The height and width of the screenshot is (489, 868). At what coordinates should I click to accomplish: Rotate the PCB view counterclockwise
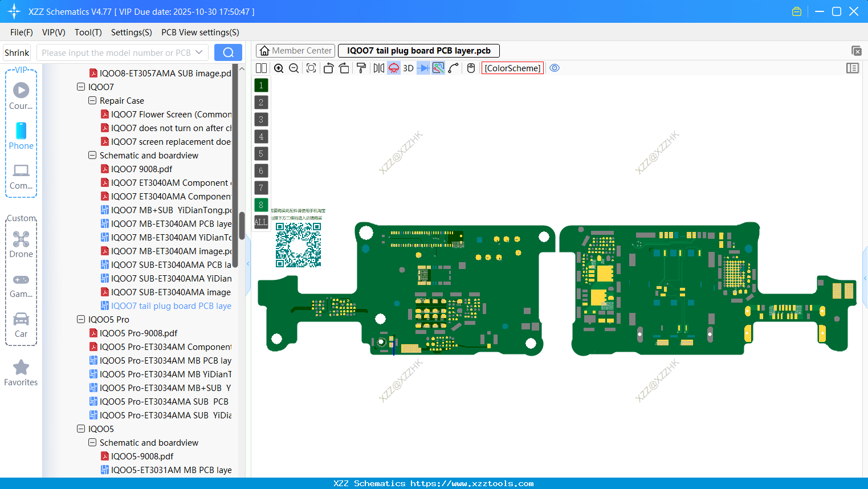point(328,68)
